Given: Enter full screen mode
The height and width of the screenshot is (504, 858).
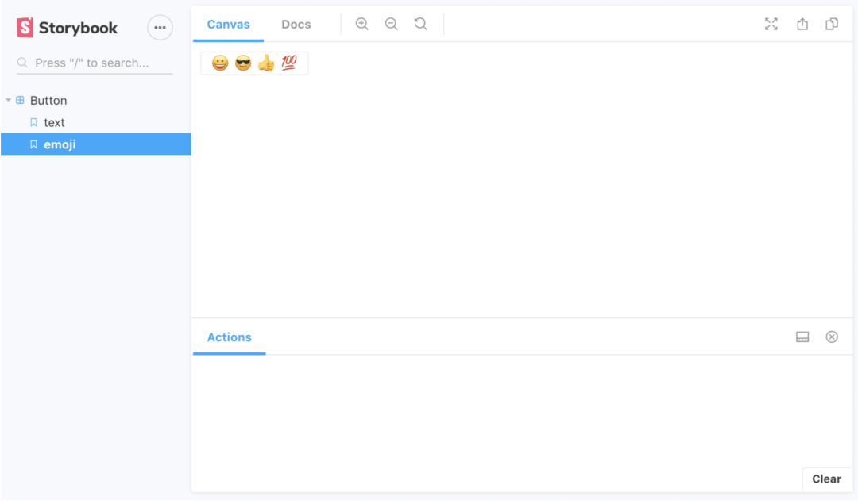Looking at the screenshot, I should click(x=771, y=24).
